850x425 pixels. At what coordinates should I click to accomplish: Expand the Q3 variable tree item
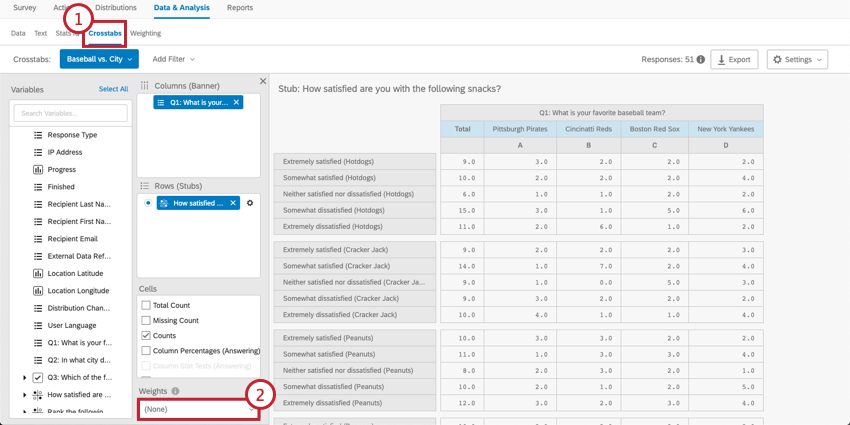(x=24, y=378)
